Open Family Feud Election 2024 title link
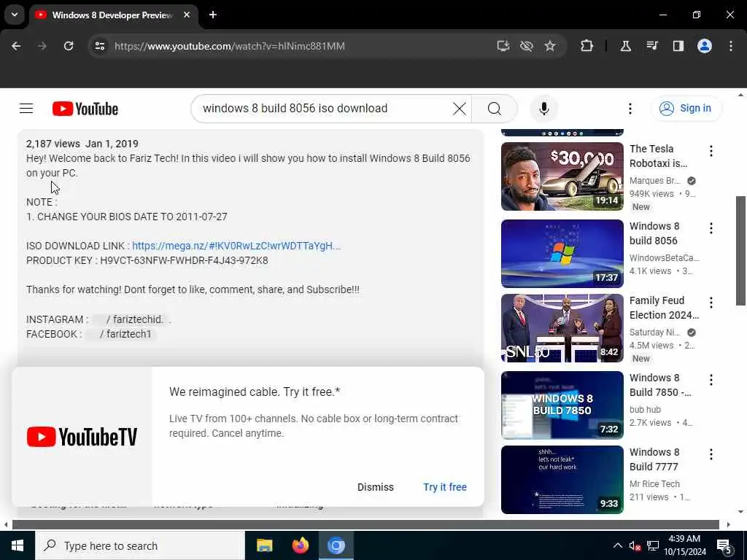Viewport: 747px width, 560px height. click(x=664, y=308)
